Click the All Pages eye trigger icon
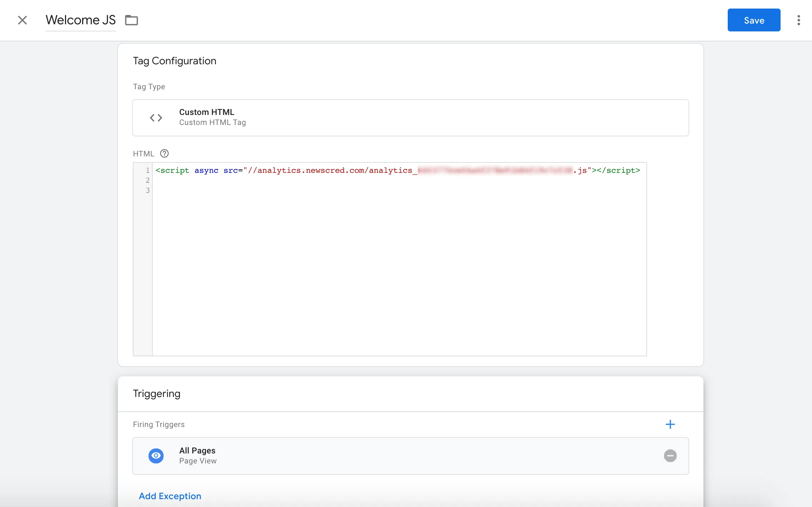Image resolution: width=812 pixels, height=507 pixels. [156, 456]
